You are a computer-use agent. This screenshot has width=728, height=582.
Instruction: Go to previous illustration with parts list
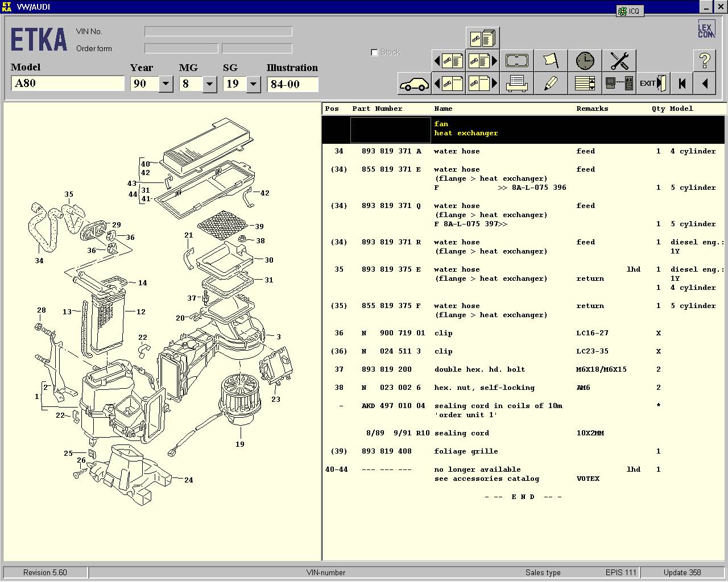[x=448, y=60]
